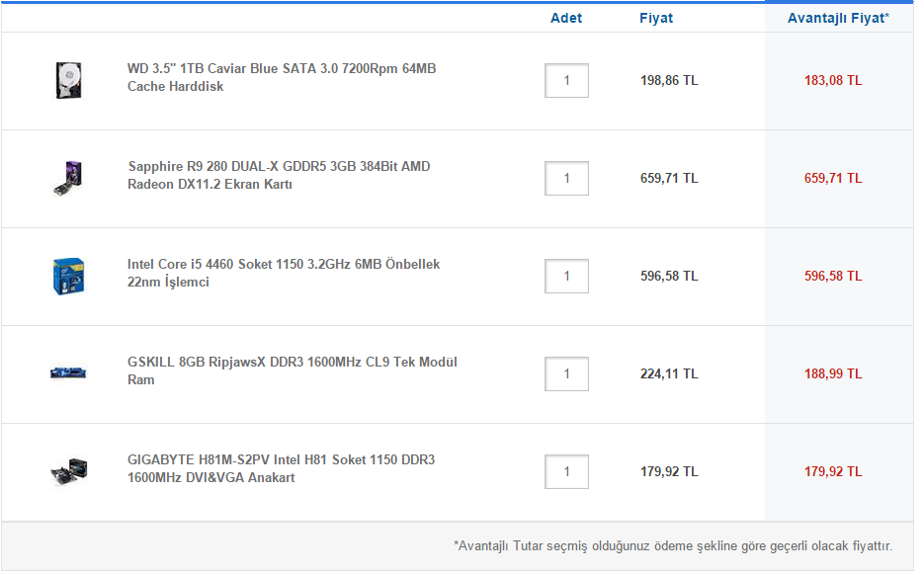Image resolution: width=924 pixels, height=575 pixels.
Task: Click the Adet column header
Action: [566, 18]
